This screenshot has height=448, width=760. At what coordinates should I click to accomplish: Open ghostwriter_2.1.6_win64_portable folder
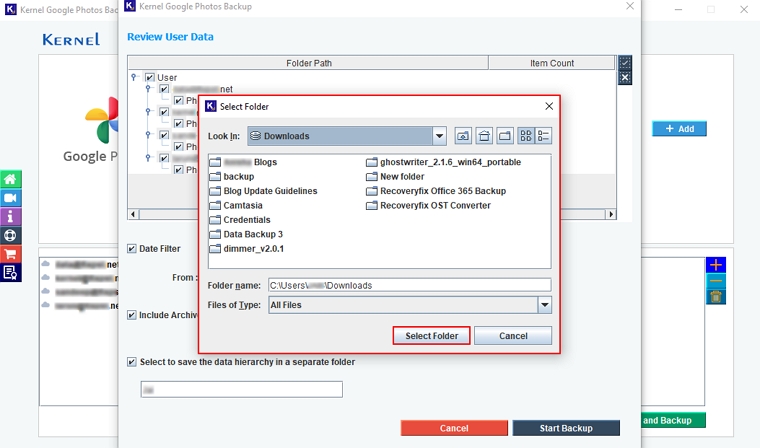pos(444,162)
